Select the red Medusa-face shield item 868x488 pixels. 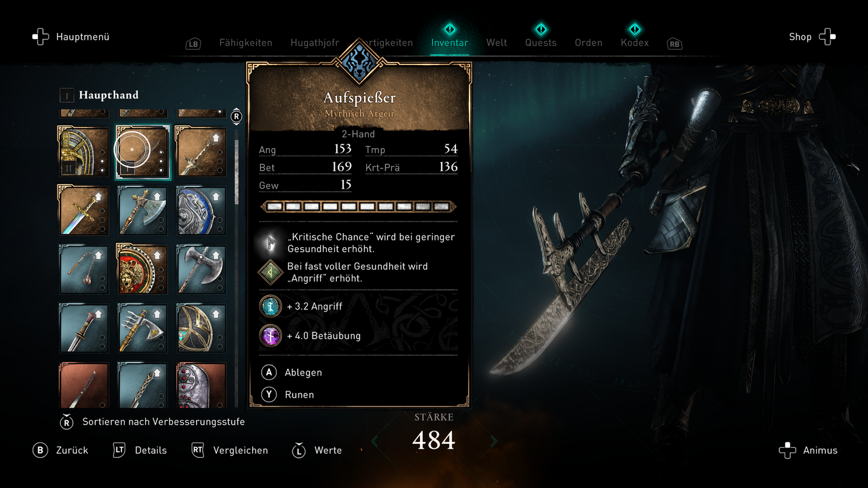(x=142, y=269)
